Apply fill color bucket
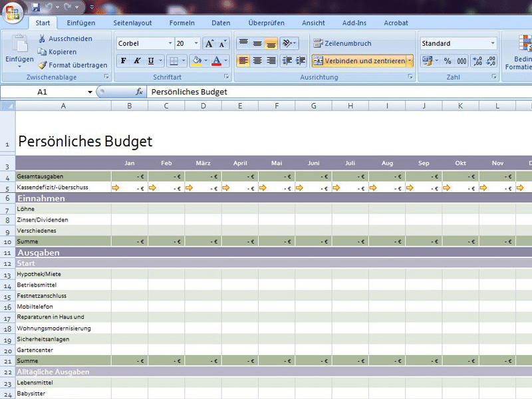 [x=196, y=61]
